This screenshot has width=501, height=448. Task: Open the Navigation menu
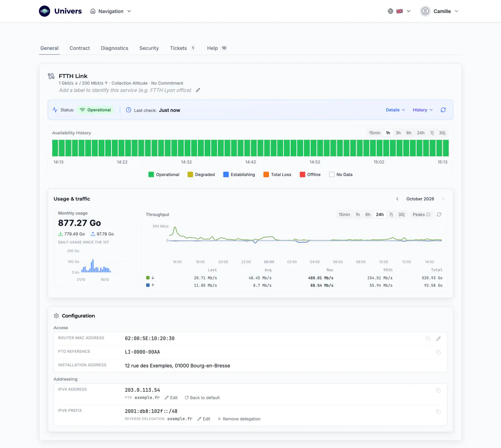tap(111, 11)
